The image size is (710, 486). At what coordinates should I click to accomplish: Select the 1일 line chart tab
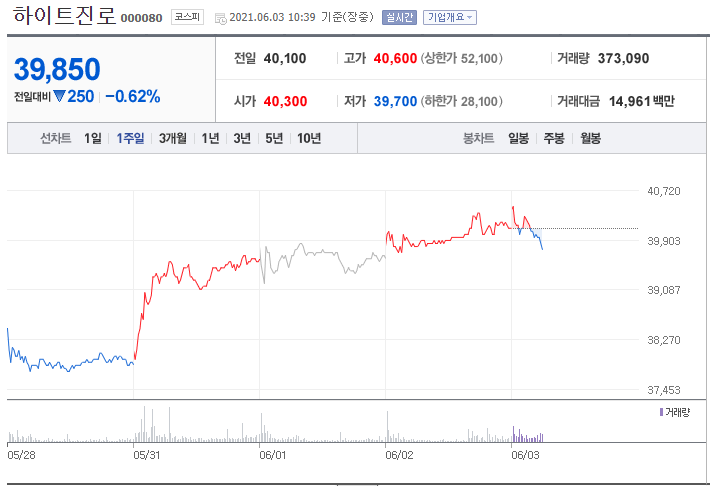point(93,138)
